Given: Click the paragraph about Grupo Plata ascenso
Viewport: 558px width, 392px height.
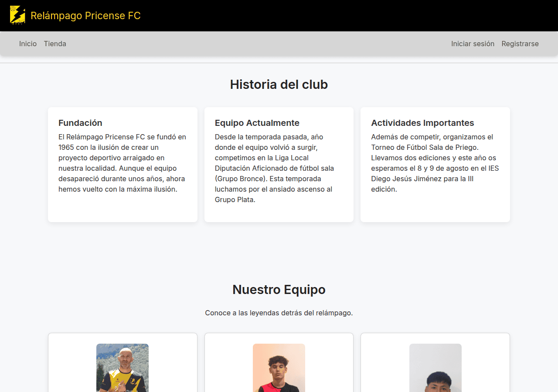Looking at the screenshot, I should [x=279, y=168].
